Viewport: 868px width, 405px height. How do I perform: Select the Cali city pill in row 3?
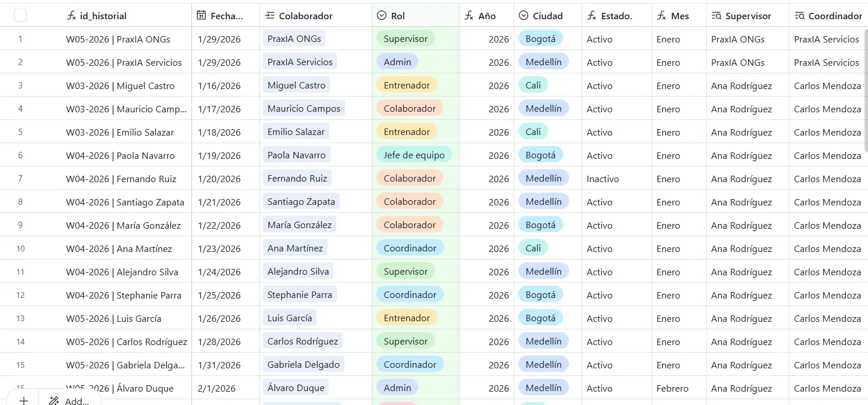(533, 86)
